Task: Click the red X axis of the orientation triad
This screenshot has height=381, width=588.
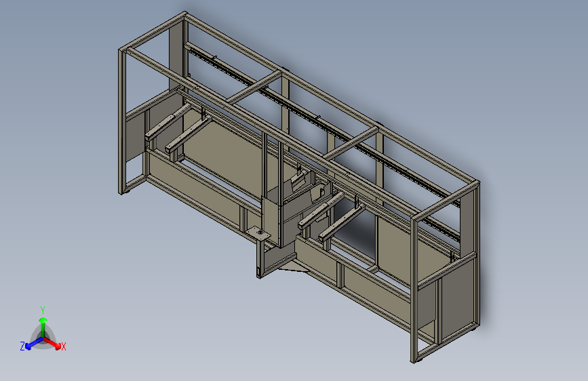Action: tap(53, 343)
